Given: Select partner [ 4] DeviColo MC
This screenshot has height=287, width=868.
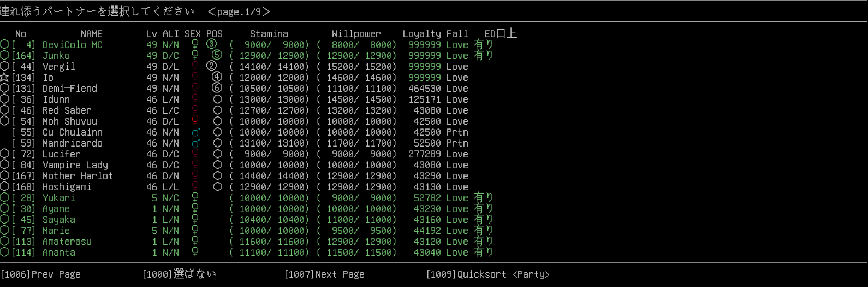Looking at the screenshot, I should click(x=57, y=45).
